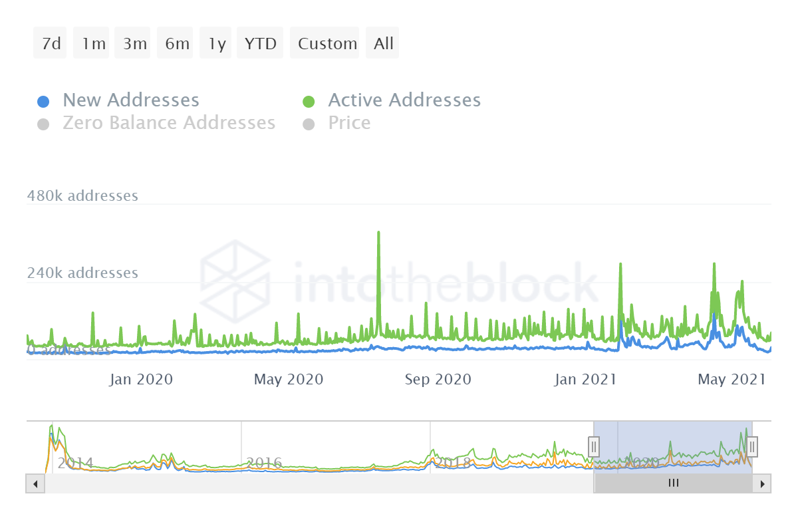Toggle the Active Addresses series label
Image resolution: width=798 pixels, height=532 pixels.
click(404, 100)
